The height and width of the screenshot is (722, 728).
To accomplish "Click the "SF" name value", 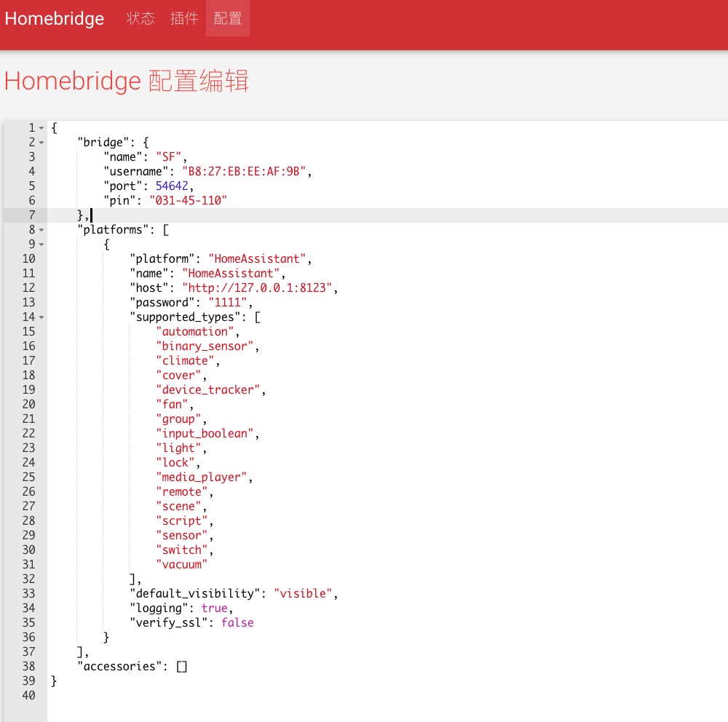I will [x=168, y=157].
